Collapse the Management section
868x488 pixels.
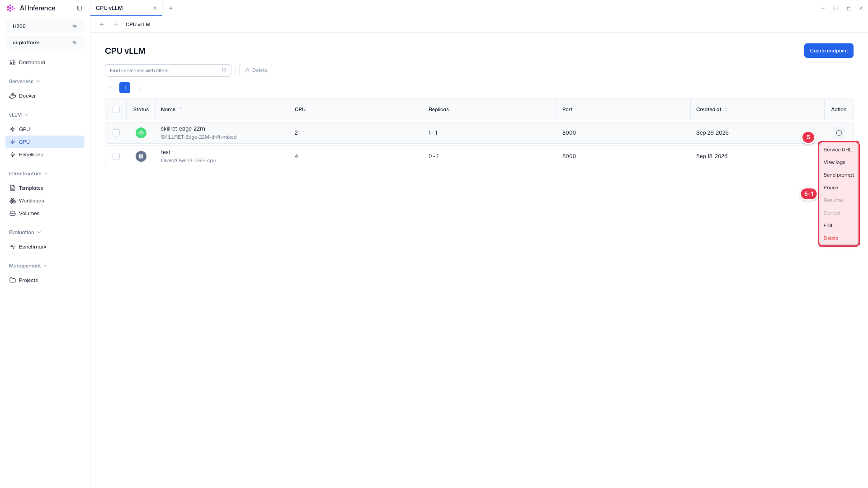(x=28, y=266)
